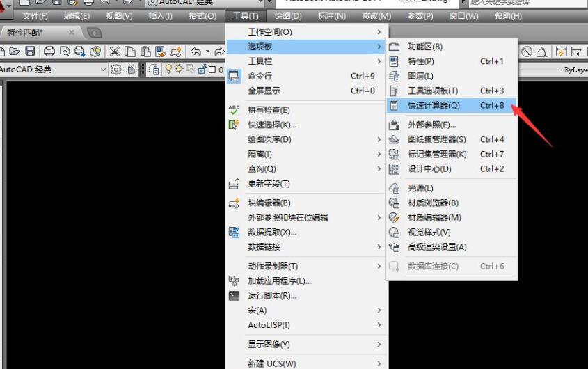The image size is (588, 369).
Task: Expand the 工具栏 submenu
Action: pyautogui.click(x=307, y=61)
